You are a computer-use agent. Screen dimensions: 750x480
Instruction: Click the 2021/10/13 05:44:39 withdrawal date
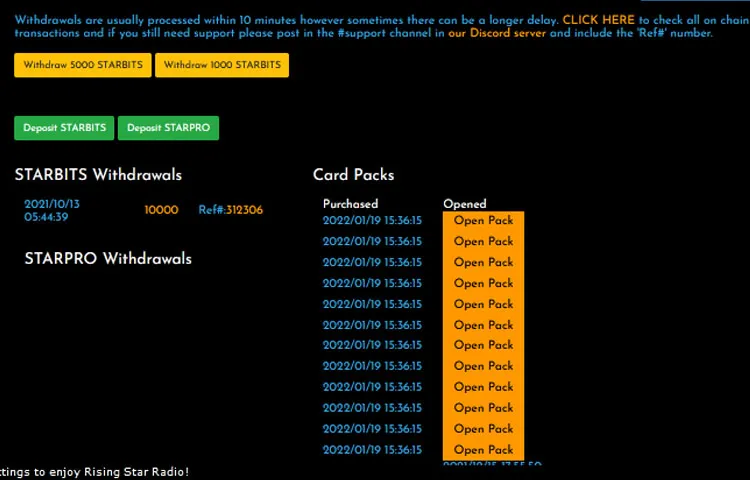(x=52, y=210)
